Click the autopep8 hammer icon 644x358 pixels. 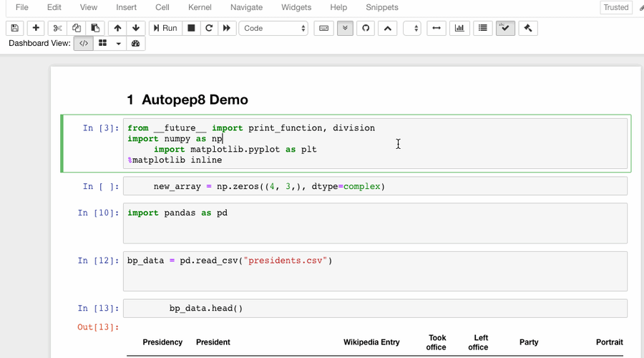pyautogui.click(x=528, y=28)
